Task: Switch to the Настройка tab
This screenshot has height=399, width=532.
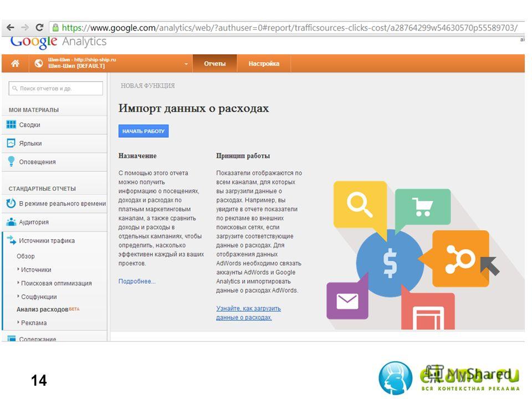Action: pos(264,63)
